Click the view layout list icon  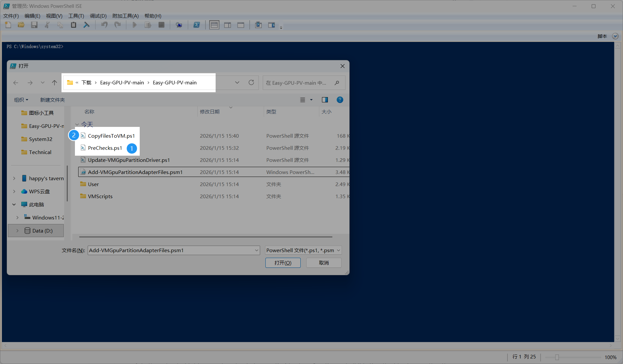click(x=303, y=100)
